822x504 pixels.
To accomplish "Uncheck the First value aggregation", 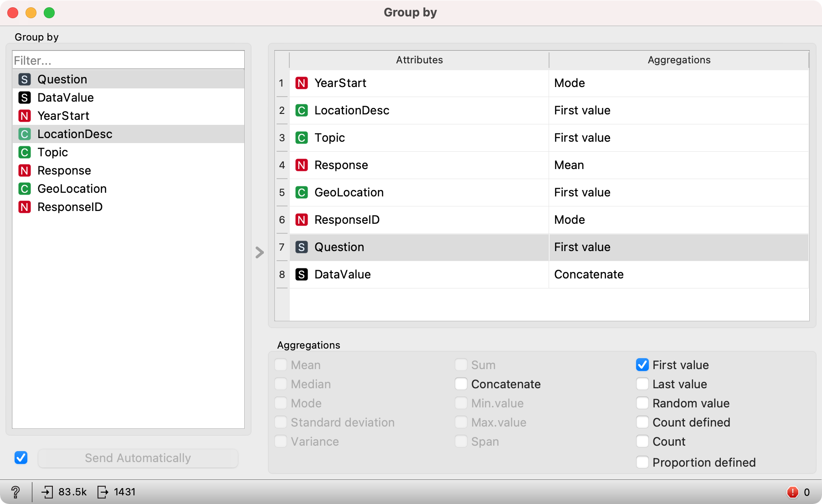I will [642, 365].
